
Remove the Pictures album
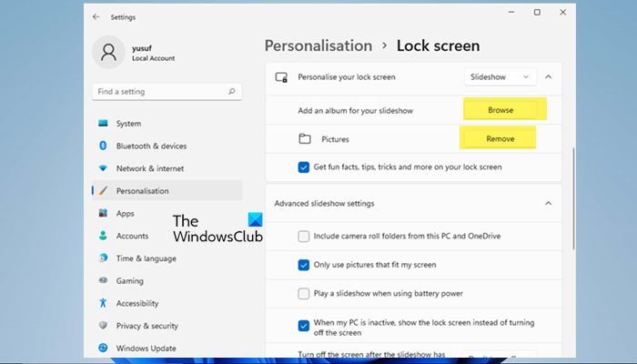pos(500,139)
